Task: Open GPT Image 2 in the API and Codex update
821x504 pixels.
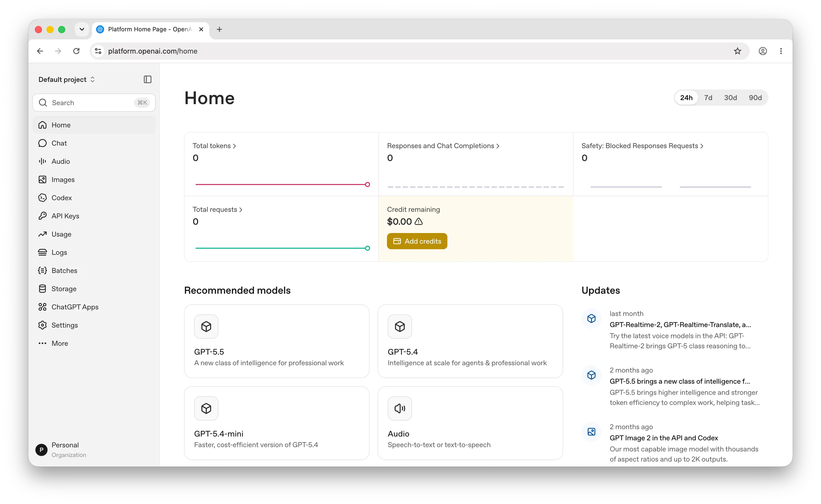Action: tap(664, 438)
